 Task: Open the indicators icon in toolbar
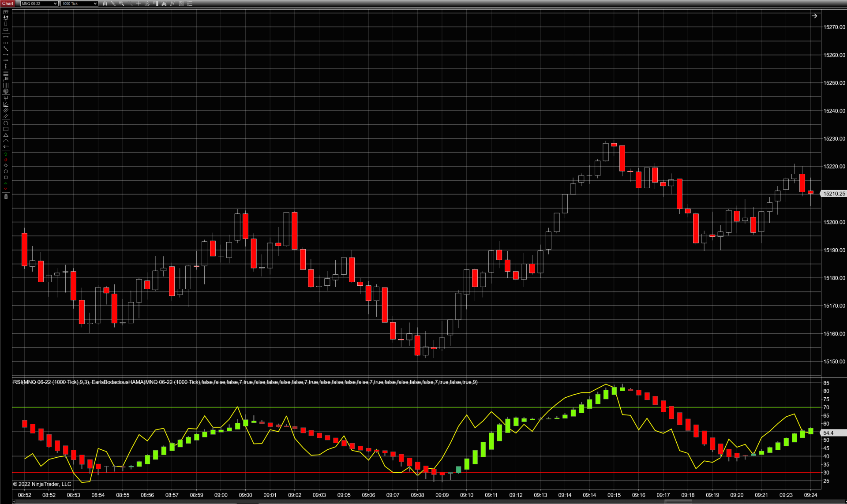[x=172, y=4]
